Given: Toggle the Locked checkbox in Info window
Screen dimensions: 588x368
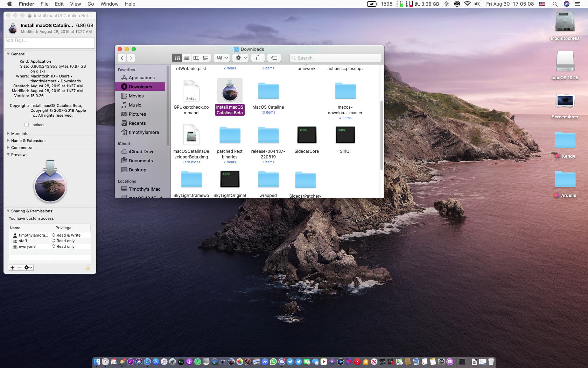Looking at the screenshot, I should point(27,125).
